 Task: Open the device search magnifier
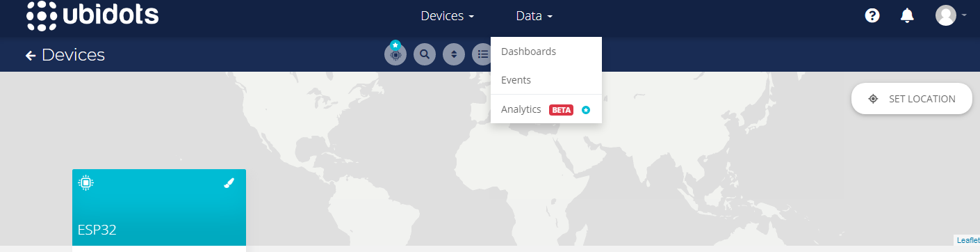click(425, 54)
